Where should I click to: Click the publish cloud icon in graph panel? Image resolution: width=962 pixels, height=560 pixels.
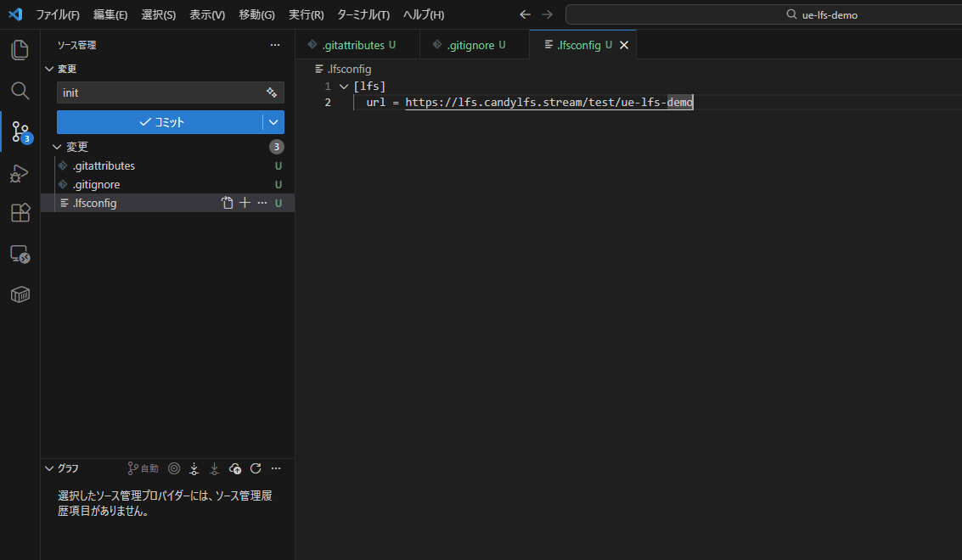point(235,468)
